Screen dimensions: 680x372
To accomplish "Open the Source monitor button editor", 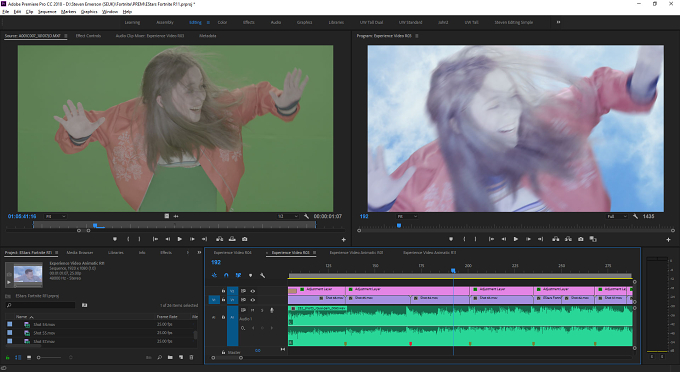I will tap(343, 239).
